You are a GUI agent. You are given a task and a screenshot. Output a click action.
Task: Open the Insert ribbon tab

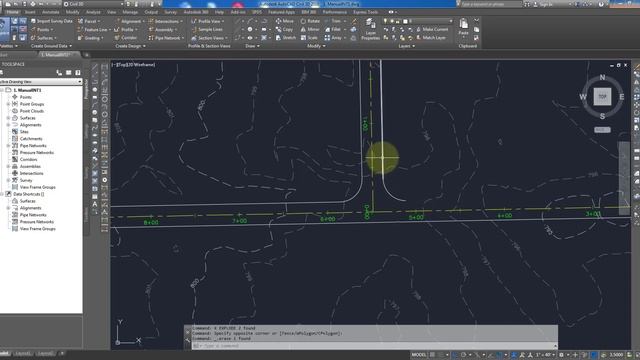[x=30, y=12]
